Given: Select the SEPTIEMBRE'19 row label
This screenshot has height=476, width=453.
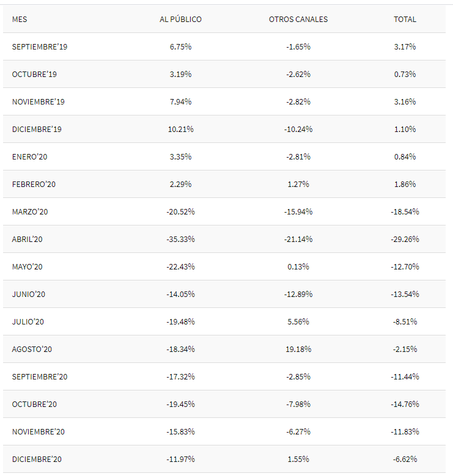Looking at the screenshot, I should (40, 47).
